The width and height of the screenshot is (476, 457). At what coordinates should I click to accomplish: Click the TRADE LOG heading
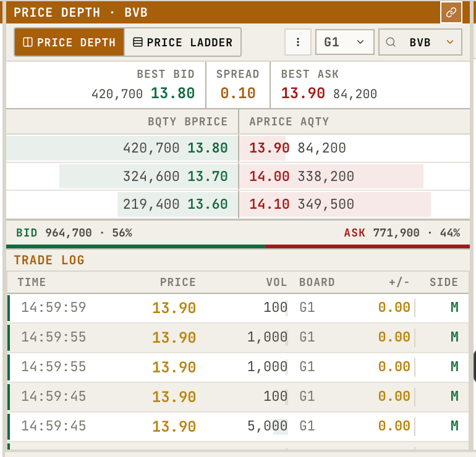(x=49, y=260)
